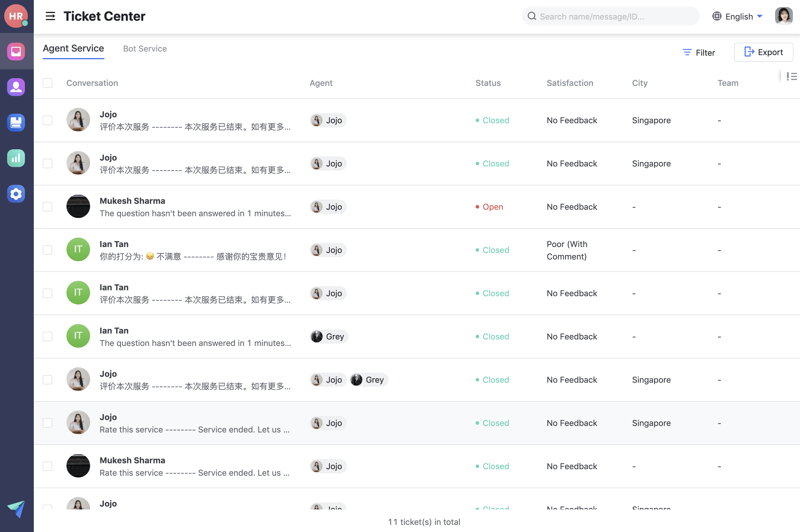Open the English language dropdown
The width and height of the screenshot is (800, 532).
[738, 16]
